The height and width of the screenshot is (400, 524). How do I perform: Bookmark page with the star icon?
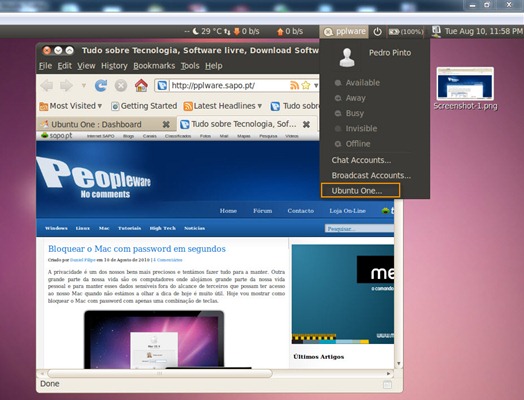pyautogui.click(x=306, y=86)
